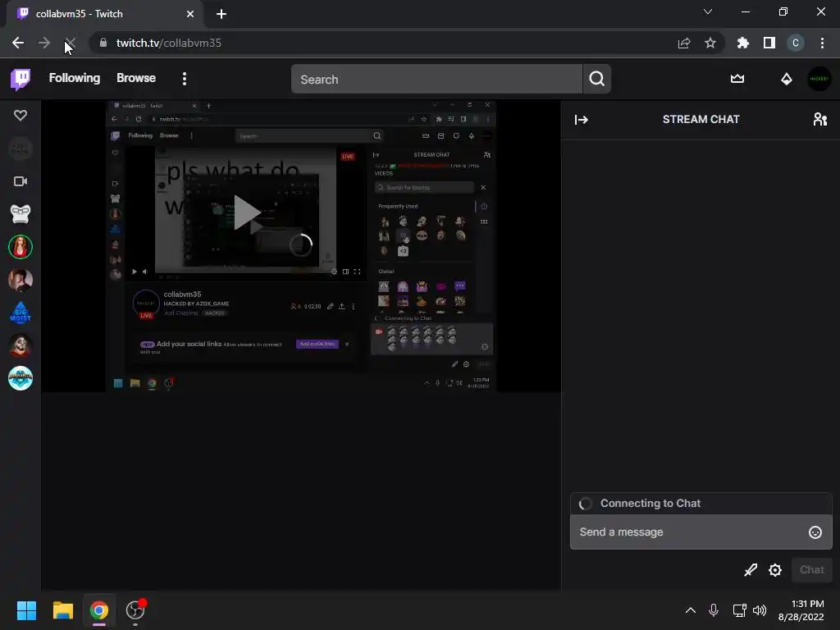The image size is (840, 630).
Task: Click the microphone tray icon
Action: point(714,610)
